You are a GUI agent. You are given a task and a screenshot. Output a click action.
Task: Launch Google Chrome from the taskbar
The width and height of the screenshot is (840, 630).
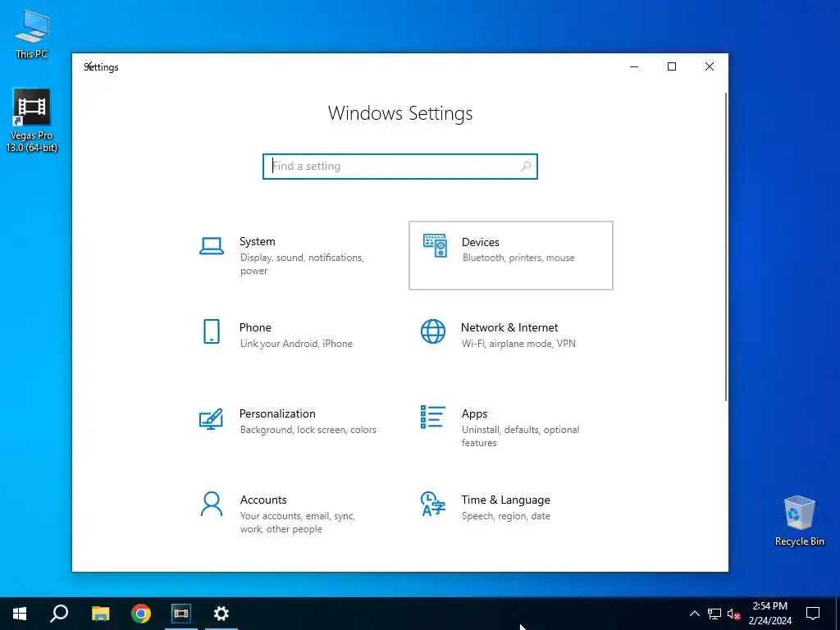point(141,614)
